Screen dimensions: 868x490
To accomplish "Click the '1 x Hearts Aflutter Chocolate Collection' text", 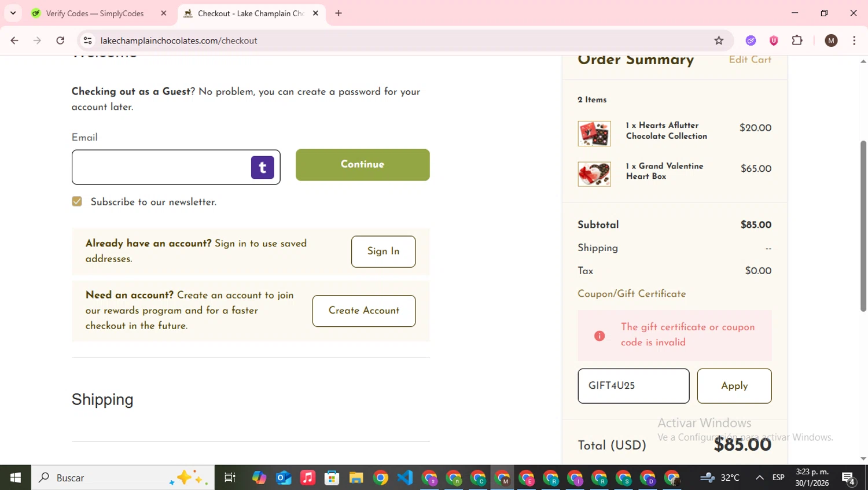I will click(x=667, y=131).
